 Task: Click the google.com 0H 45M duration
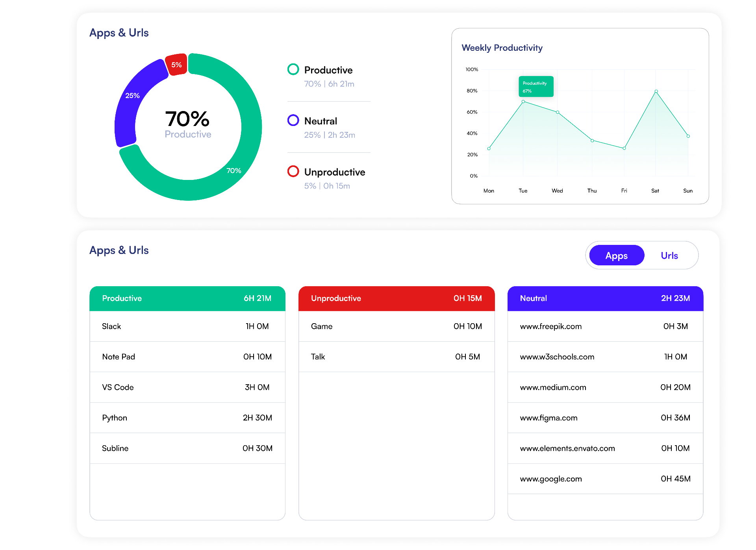click(676, 479)
